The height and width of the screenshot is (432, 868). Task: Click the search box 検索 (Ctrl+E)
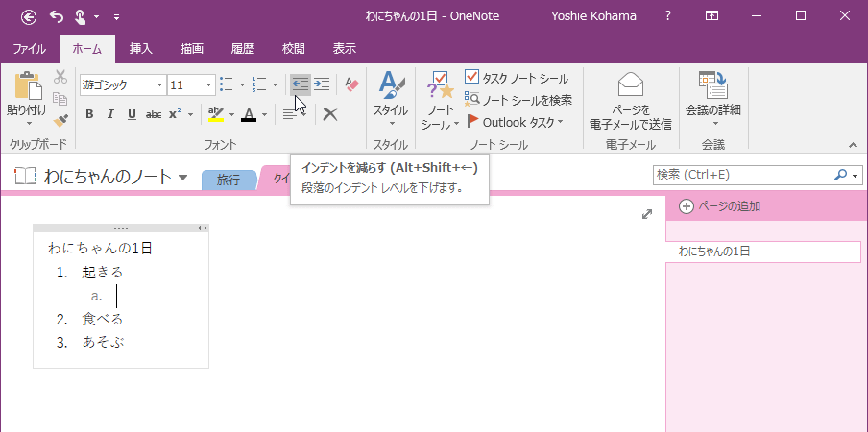pyautogui.click(x=742, y=175)
